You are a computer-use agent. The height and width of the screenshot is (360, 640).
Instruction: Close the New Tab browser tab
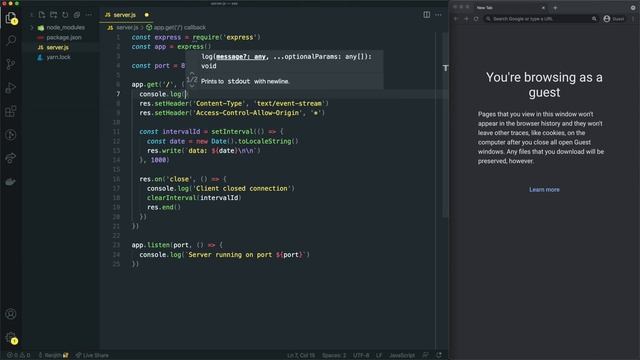pyautogui.click(x=543, y=8)
